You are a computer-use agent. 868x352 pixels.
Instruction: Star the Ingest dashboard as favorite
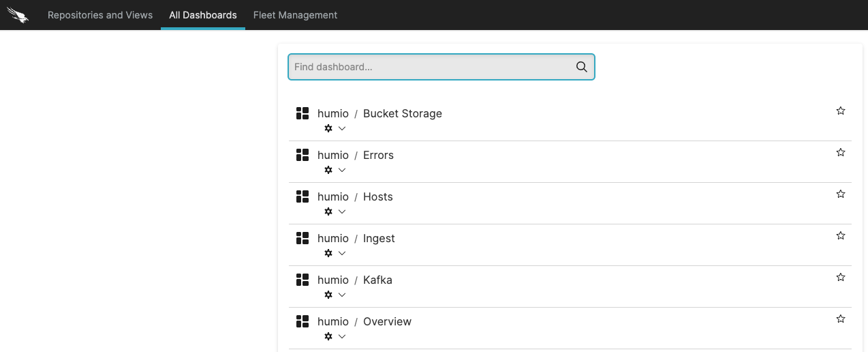click(x=841, y=235)
